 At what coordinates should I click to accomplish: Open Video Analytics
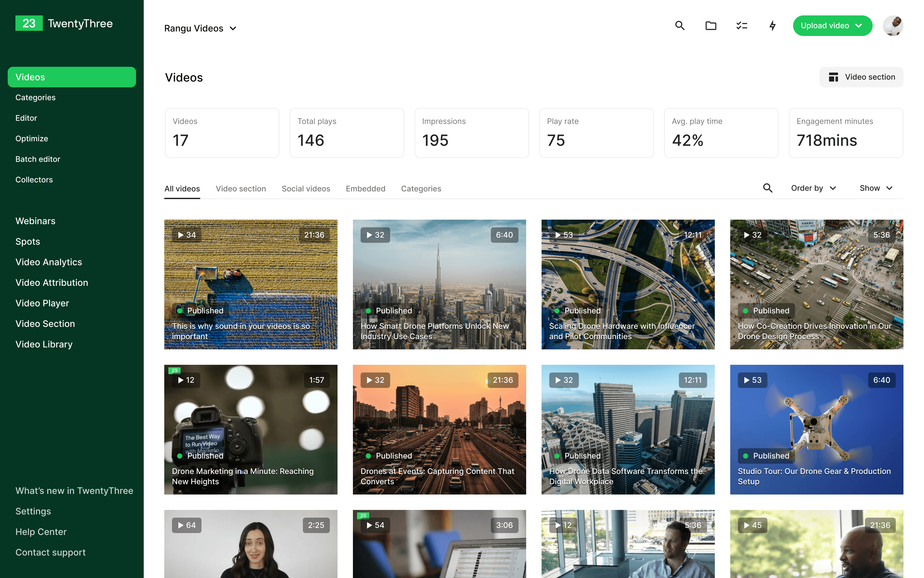tap(49, 262)
